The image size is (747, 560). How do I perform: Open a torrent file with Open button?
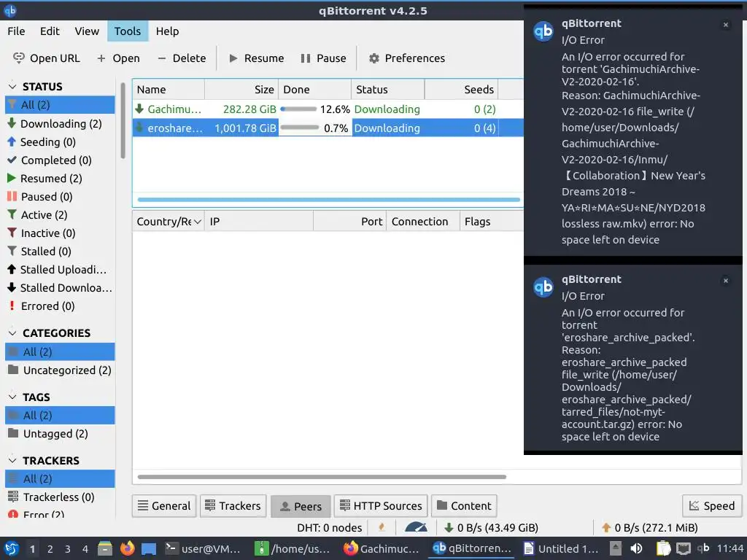[118, 58]
